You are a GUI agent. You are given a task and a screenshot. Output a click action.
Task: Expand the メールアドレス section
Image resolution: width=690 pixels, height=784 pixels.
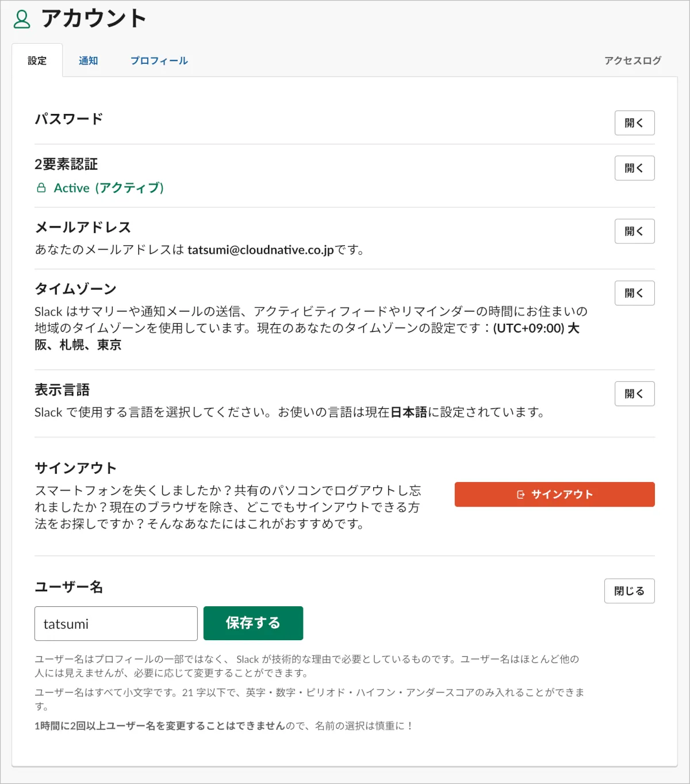[634, 231]
